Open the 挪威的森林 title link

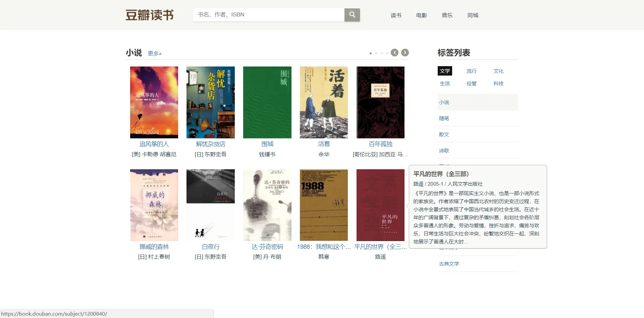154,247
